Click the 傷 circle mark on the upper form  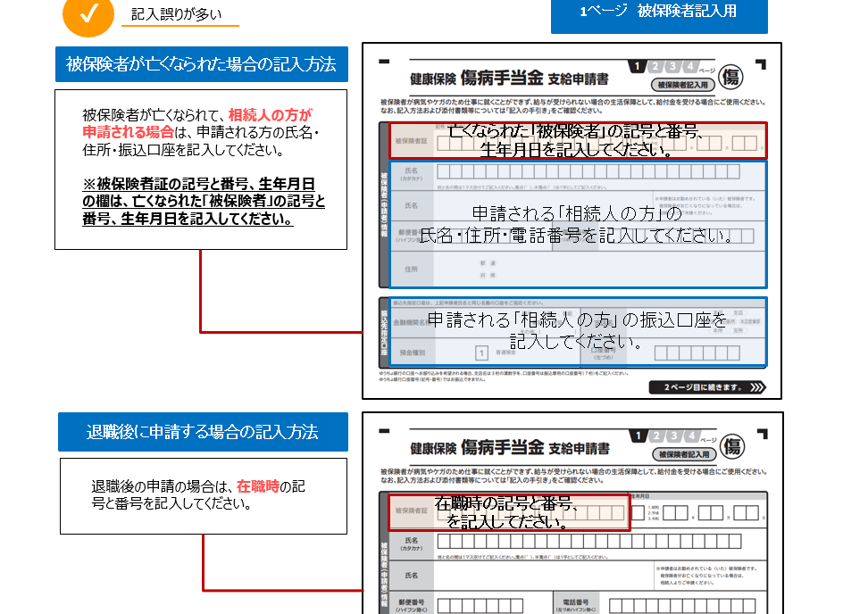730,76
